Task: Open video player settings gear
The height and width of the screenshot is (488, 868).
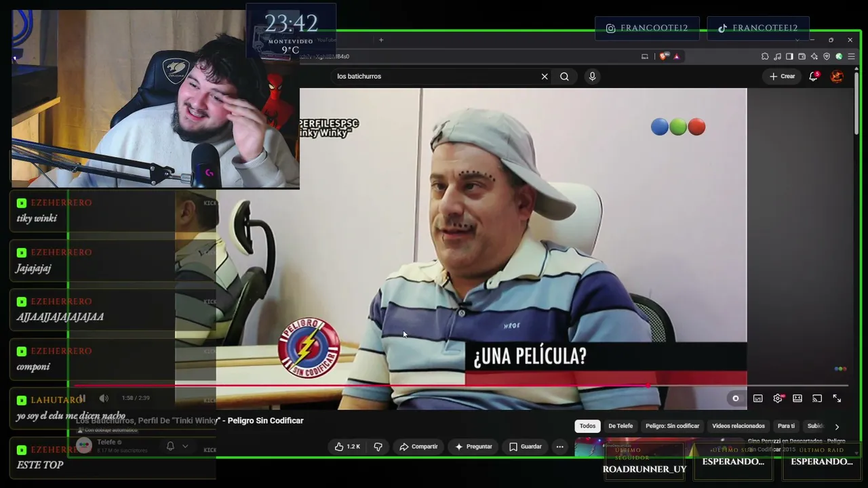Action: 778,399
